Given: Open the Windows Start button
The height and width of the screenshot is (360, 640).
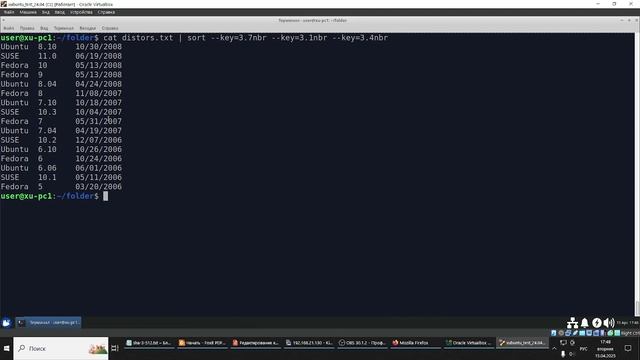Looking at the screenshot, I should pyautogui.click(x=7, y=348).
